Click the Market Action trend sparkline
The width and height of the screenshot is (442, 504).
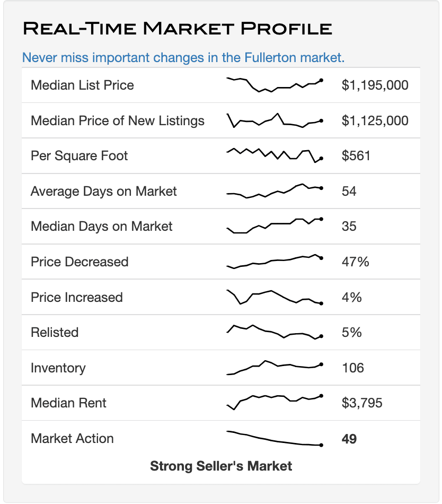point(275,439)
